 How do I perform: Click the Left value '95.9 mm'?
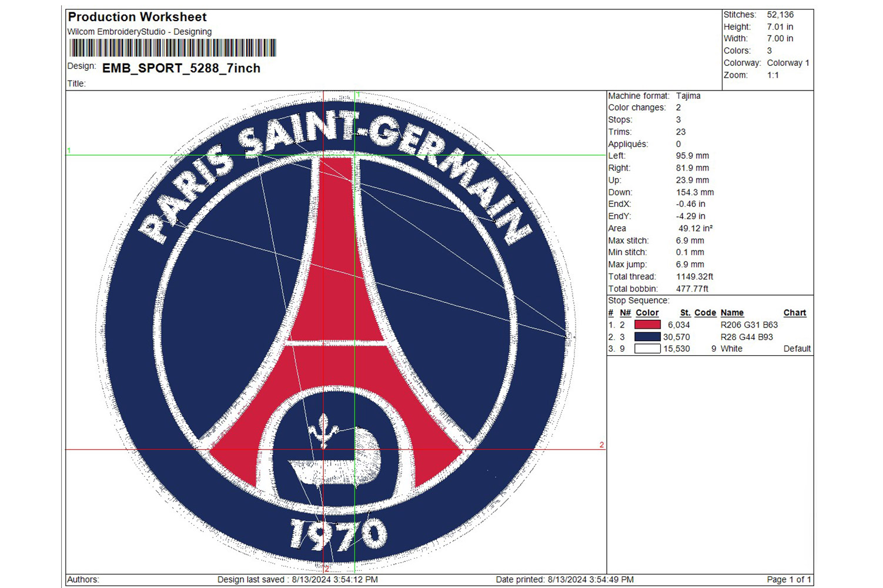click(693, 156)
